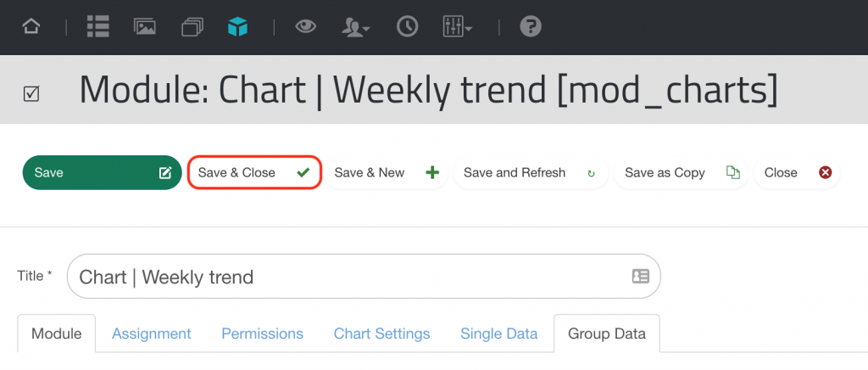The height and width of the screenshot is (370, 868).
Task: Open the stacked pages icon
Action: [192, 26]
